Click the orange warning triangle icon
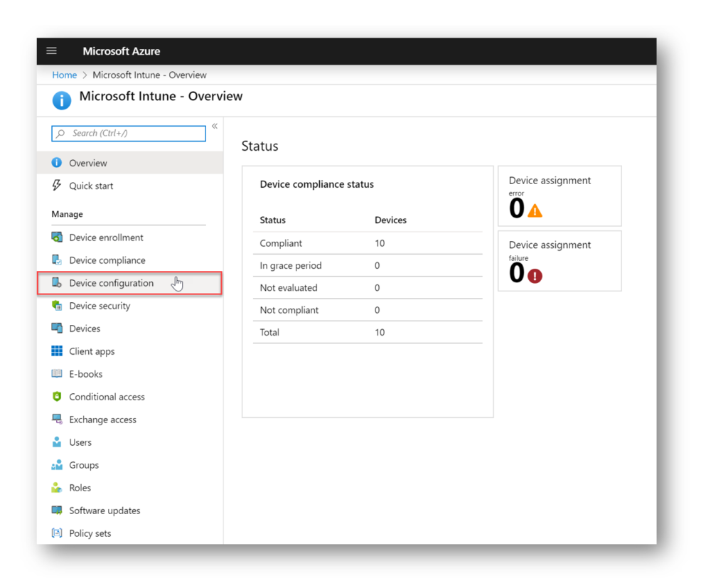This screenshot has height=588, width=728. point(535,211)
